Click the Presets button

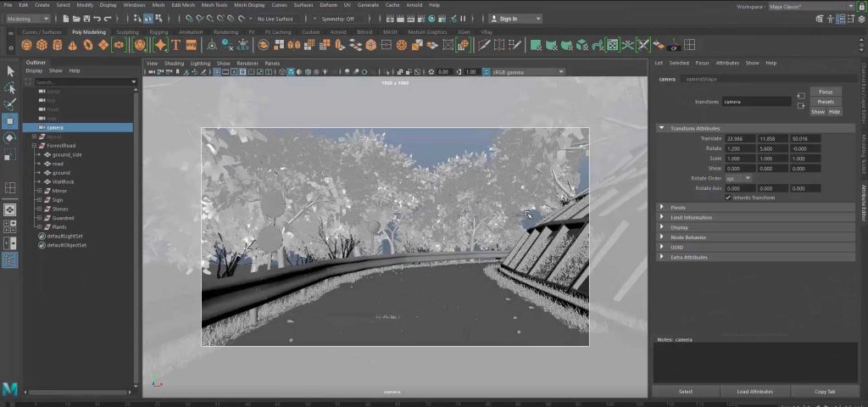826,102
